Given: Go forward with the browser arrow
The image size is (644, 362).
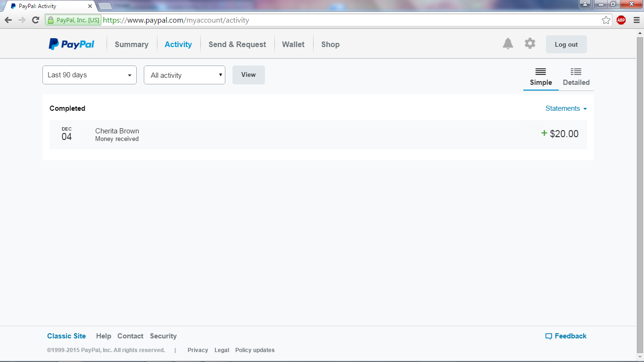Looking at the screenshot, I should click(22, 20).
